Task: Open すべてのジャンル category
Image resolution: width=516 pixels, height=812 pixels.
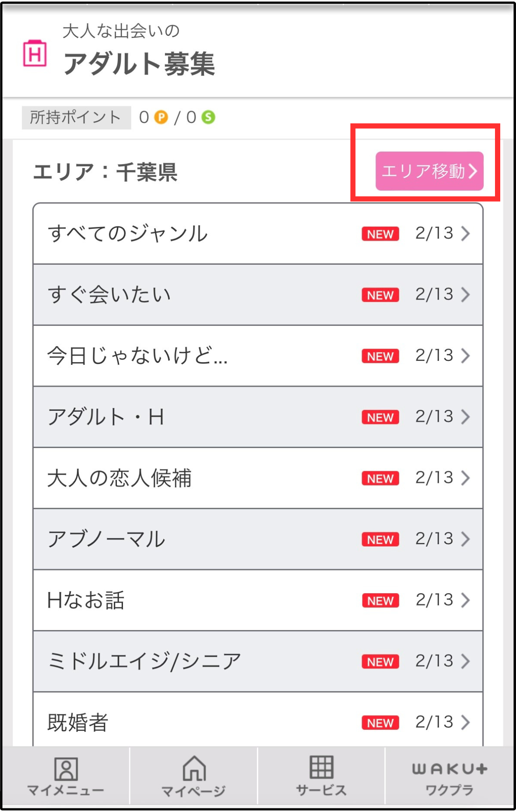Action: click(x=128, y=233)
